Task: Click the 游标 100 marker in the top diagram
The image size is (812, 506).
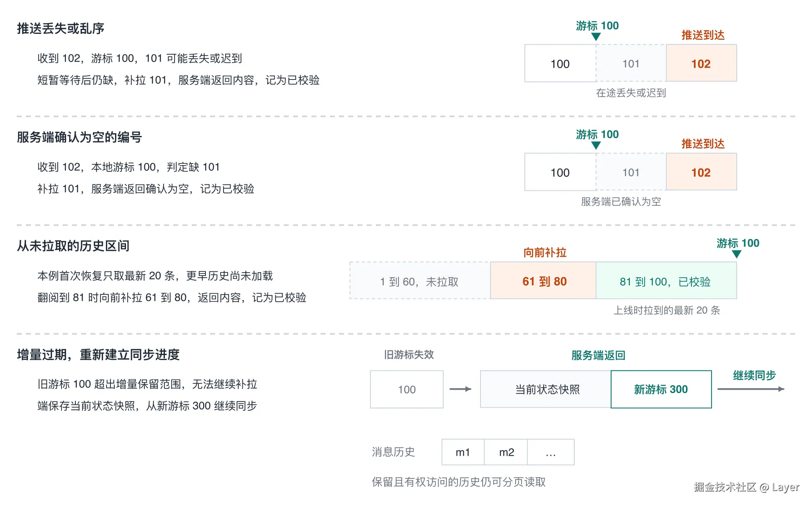Action: coord(597,29)
